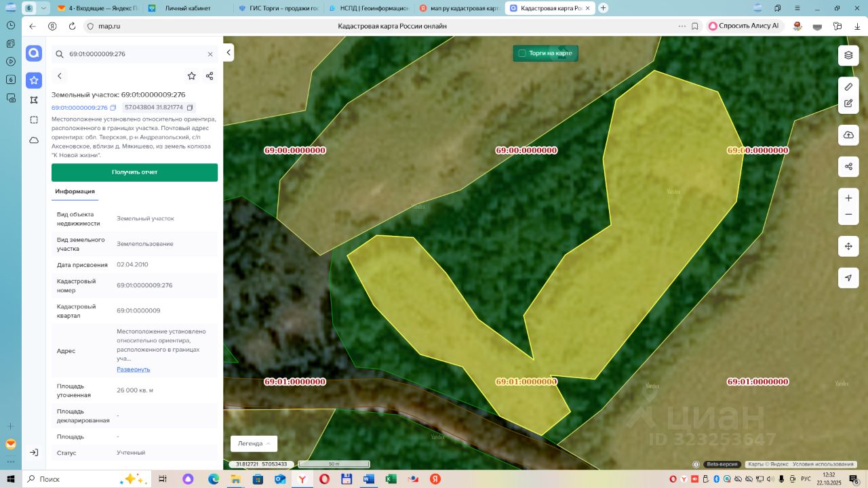Switch to the 'мап ру кадастровая карта' tab
868x488 pixels.
[459, 8]
